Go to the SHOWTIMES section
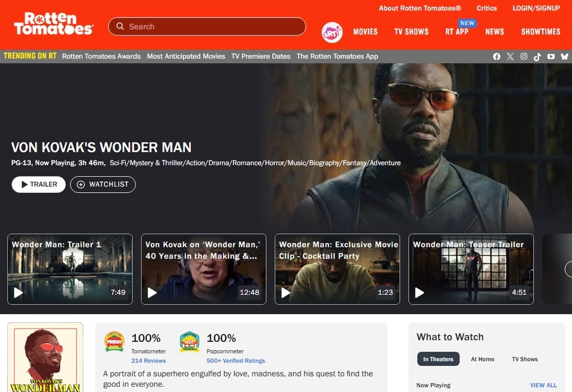Image resolution: width=572 pixels, height=392 pixels. click(540, 32)
